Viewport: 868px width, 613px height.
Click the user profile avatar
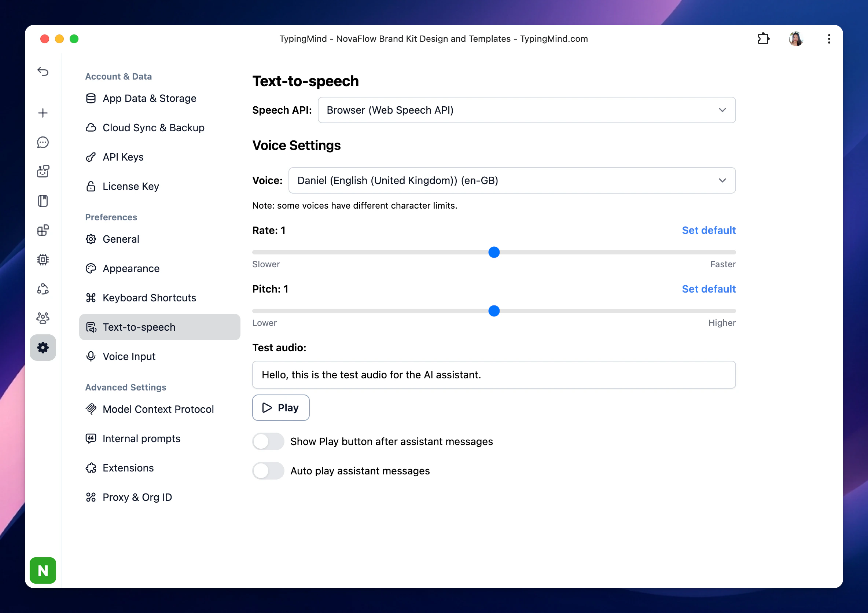point(796,38)
